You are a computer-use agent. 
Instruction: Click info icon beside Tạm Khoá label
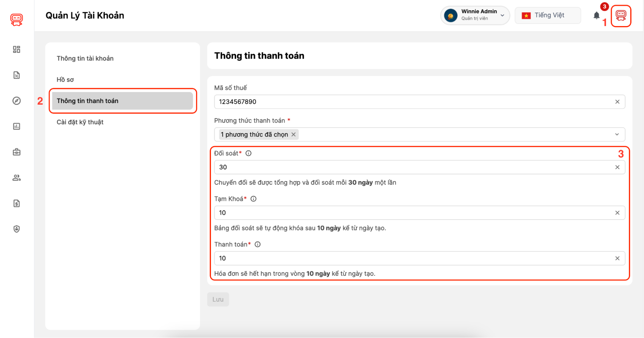(254, 199)
